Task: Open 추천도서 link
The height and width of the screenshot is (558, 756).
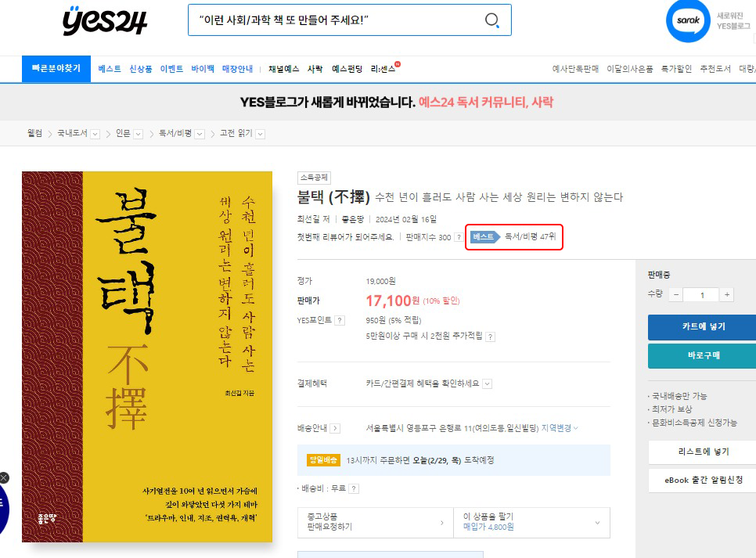Action: click(x=715, y=69)
